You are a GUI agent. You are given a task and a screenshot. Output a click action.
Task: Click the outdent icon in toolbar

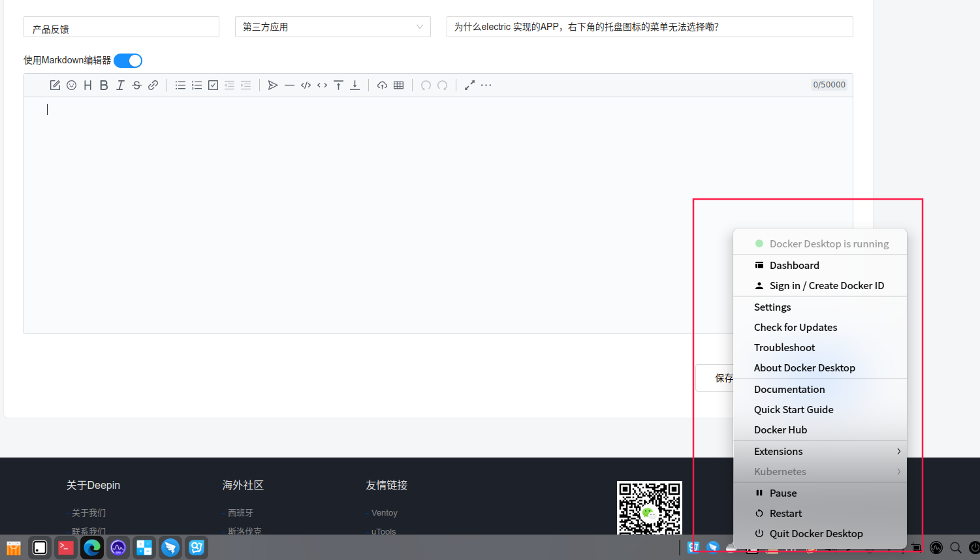[229, 86]
